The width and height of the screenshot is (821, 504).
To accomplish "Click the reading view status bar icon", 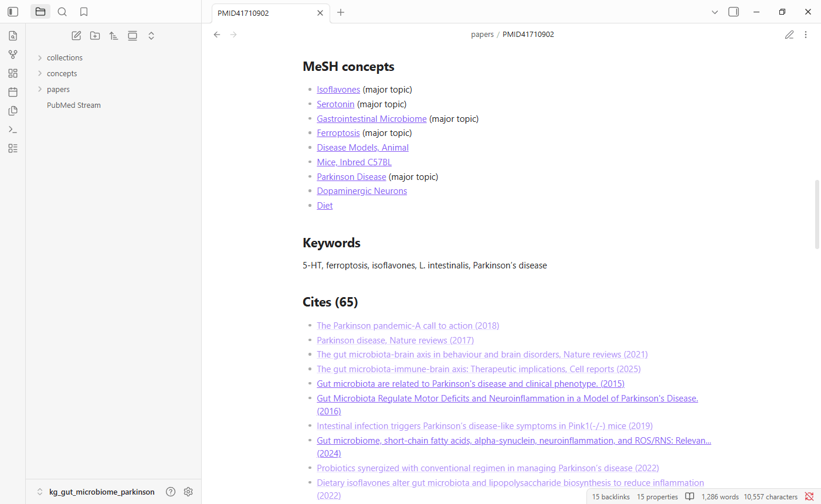I will [690, 497].
